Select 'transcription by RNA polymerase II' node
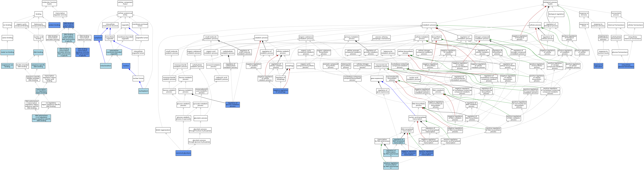This screenshot has width=644, height=170. 382,141
